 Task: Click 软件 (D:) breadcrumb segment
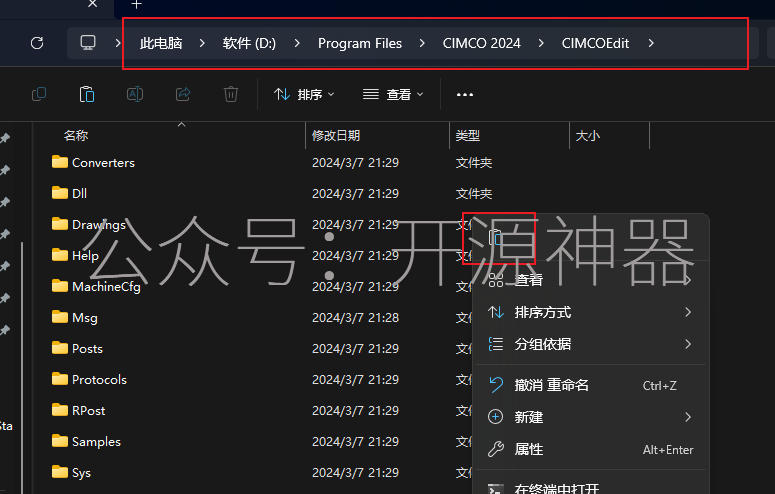click(249, 44)
